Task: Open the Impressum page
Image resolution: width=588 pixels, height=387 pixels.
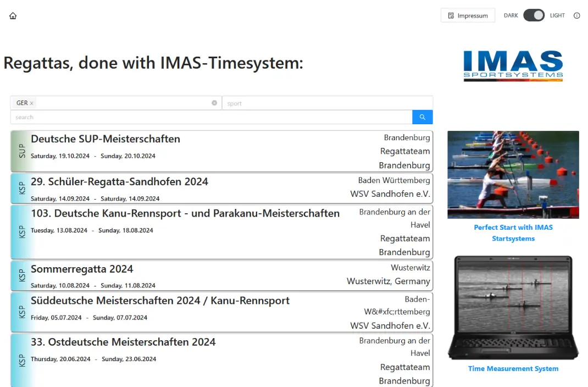Action: pos(468,16)
